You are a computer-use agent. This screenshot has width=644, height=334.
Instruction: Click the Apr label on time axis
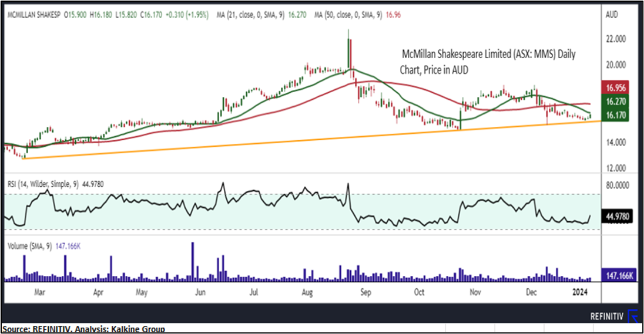(x=98, y=292)
